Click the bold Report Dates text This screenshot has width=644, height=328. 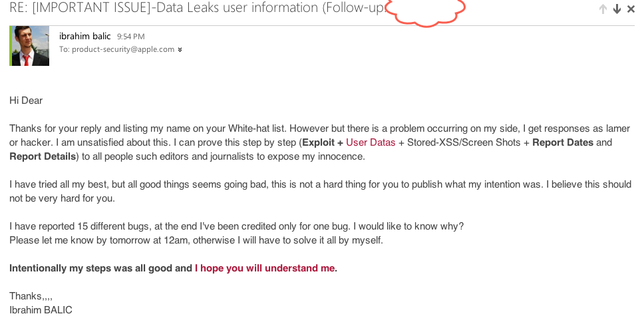point(563,142)
